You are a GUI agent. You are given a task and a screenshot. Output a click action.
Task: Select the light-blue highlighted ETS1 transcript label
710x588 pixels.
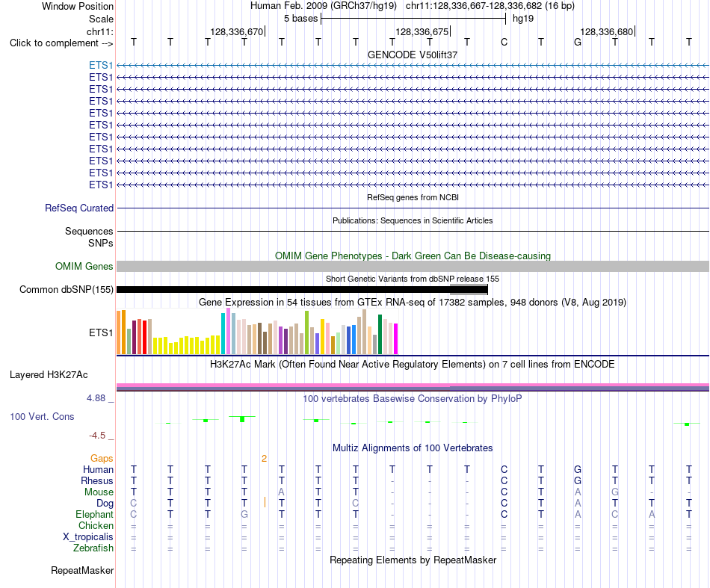click(101, 65)
